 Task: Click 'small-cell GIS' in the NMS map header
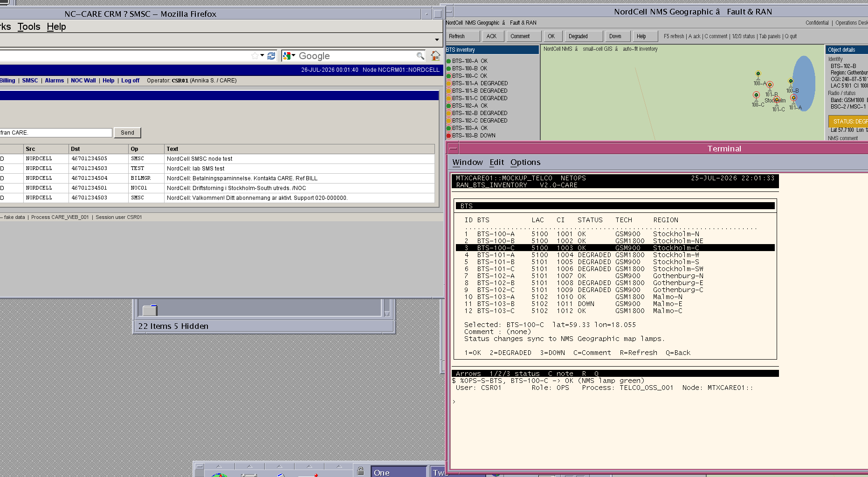[x=597, y=49]
